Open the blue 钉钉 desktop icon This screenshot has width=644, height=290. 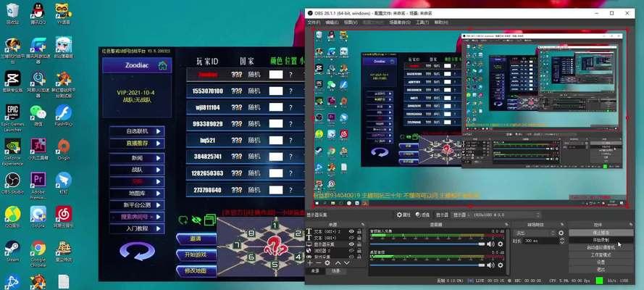63,183
